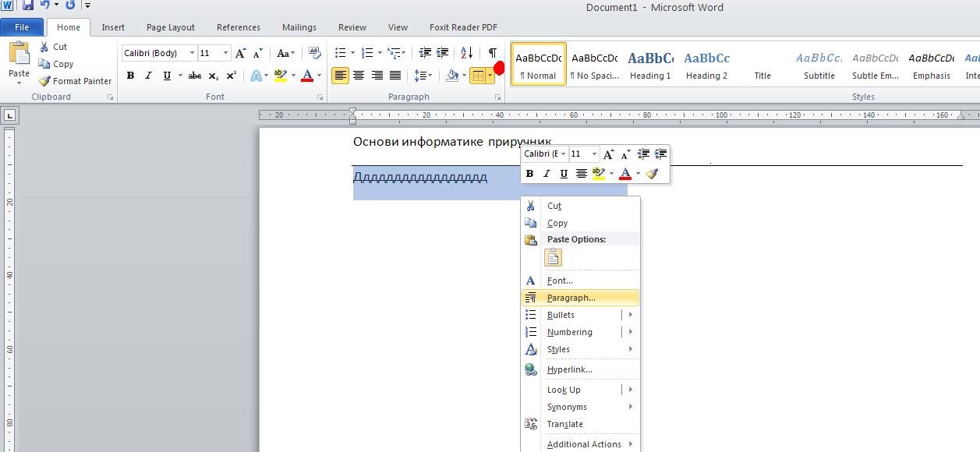Switch to the Foxit Reader PDF tab

coord(463,27)
